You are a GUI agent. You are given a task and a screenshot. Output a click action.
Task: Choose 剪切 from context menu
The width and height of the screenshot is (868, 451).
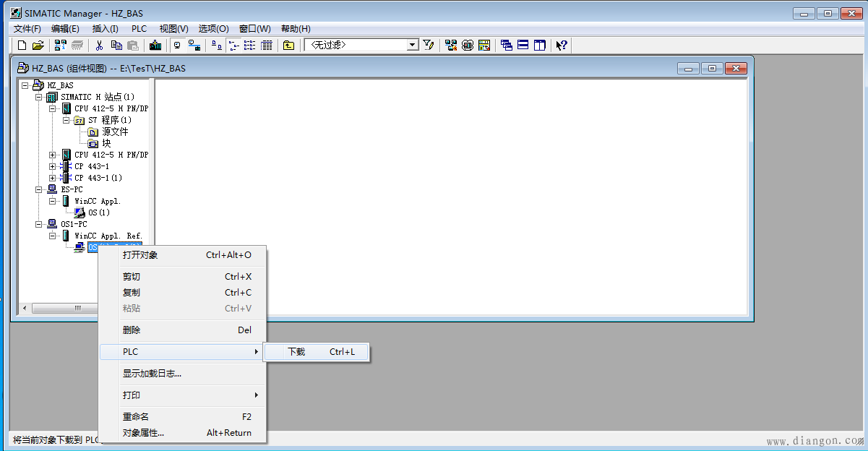pos(182,277)
